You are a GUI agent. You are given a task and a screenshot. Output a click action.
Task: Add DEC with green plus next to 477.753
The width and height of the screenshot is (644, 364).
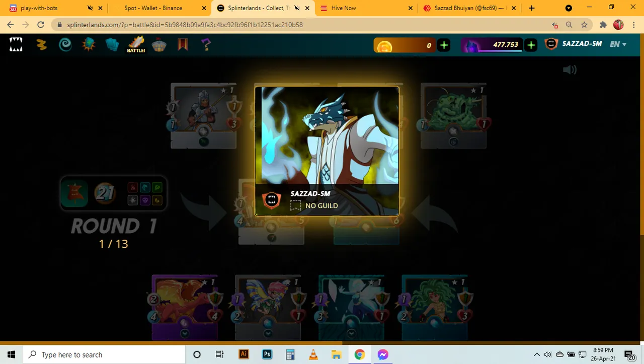click(x=531, y=45)
